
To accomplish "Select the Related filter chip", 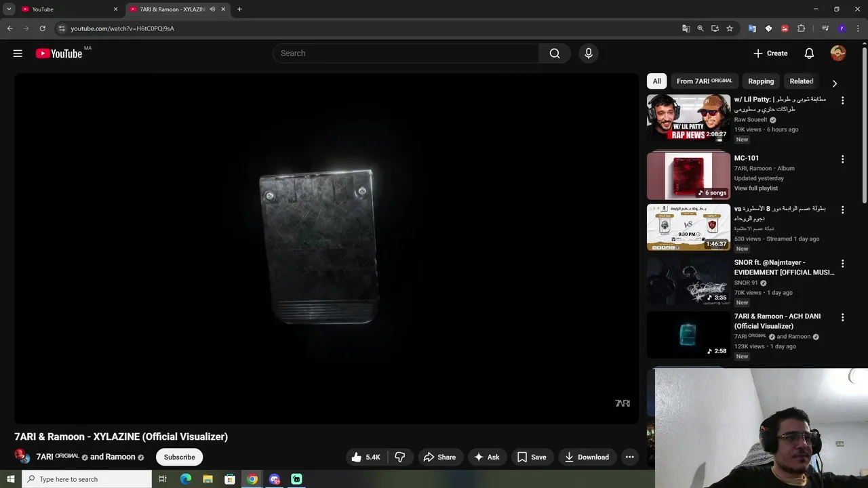I will (802, 81).
